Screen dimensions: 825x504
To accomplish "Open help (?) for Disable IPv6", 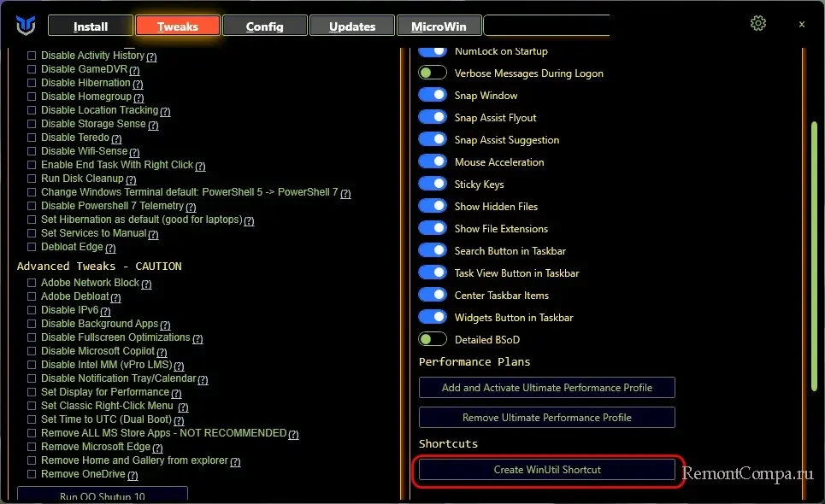I will click(x=105, y=311).
